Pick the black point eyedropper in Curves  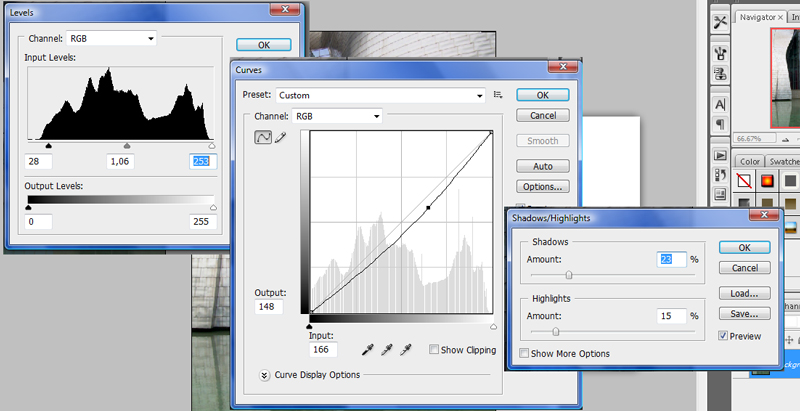click(368, 349)
